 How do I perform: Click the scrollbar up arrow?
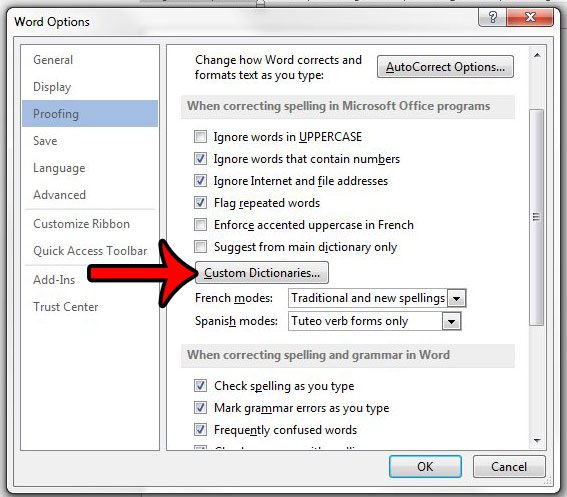(x=537, y=55)
